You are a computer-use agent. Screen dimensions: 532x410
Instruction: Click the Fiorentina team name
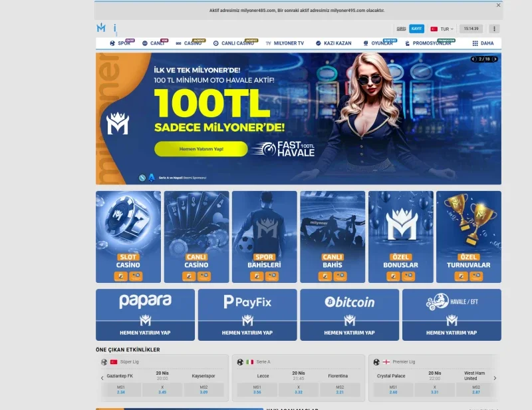[x=338, y=375]
